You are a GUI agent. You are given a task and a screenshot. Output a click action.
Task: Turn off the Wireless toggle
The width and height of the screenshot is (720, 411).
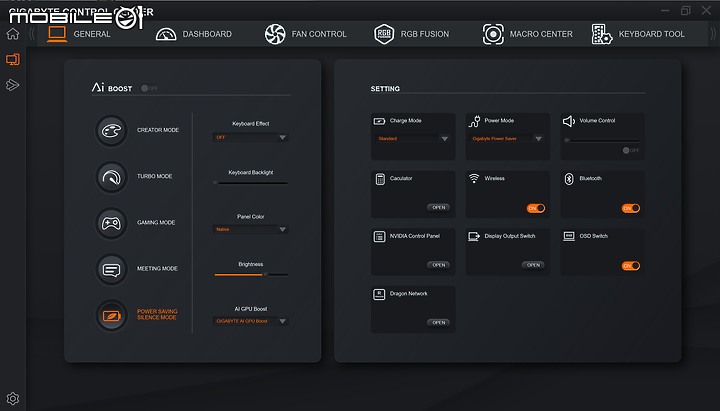pyautogui.click(x=536, y=208)
